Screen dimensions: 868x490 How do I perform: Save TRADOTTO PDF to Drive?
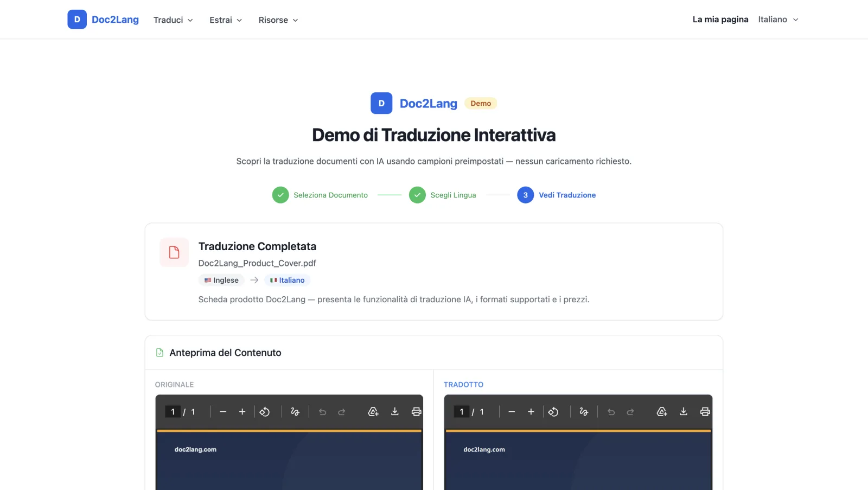tap(662, 412)
